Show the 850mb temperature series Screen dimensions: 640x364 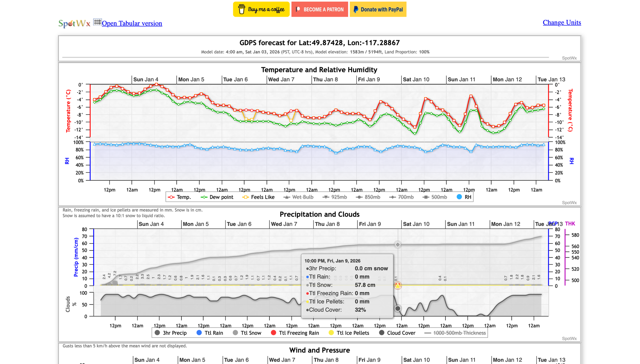click(x=368, y=197)
